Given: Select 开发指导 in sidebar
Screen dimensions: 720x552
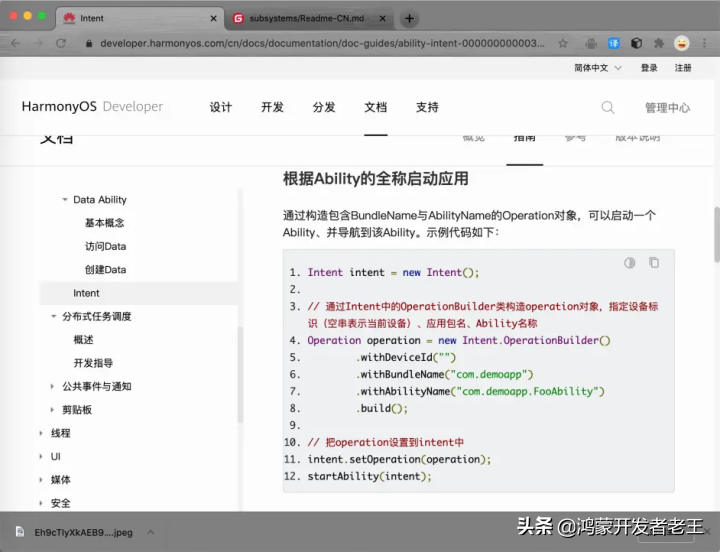Looking at the screenshot, I should (93, 363).
